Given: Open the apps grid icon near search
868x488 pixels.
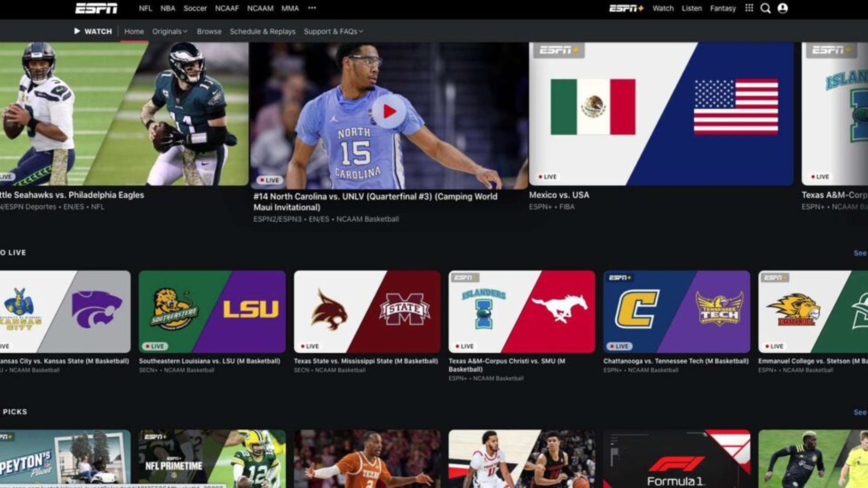Looking at the screenshot, I should [749, 8].
